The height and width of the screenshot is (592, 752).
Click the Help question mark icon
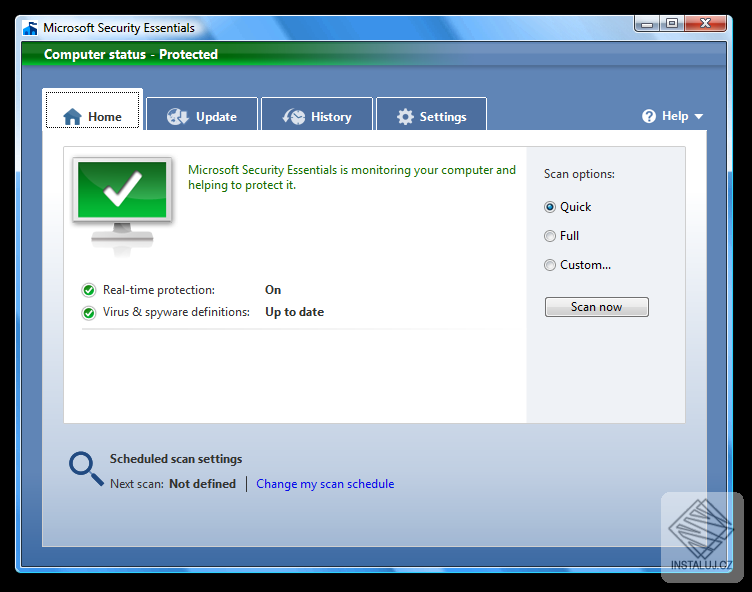tap(649, 116)
